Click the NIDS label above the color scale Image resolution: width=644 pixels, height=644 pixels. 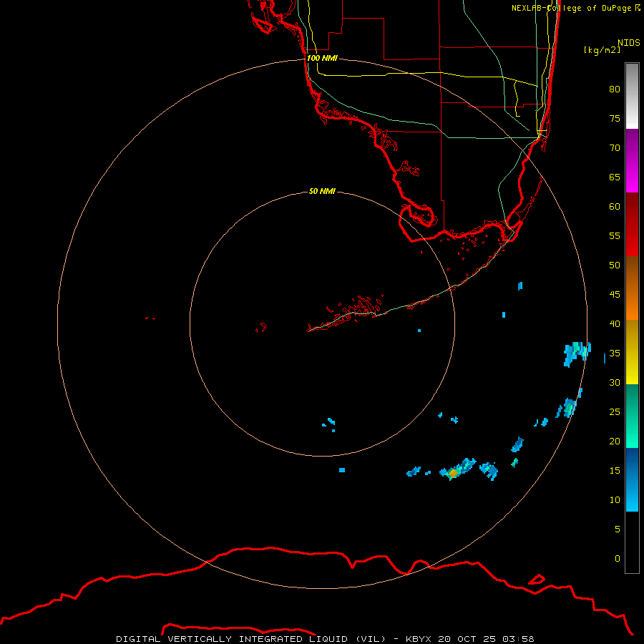[629, 42]
